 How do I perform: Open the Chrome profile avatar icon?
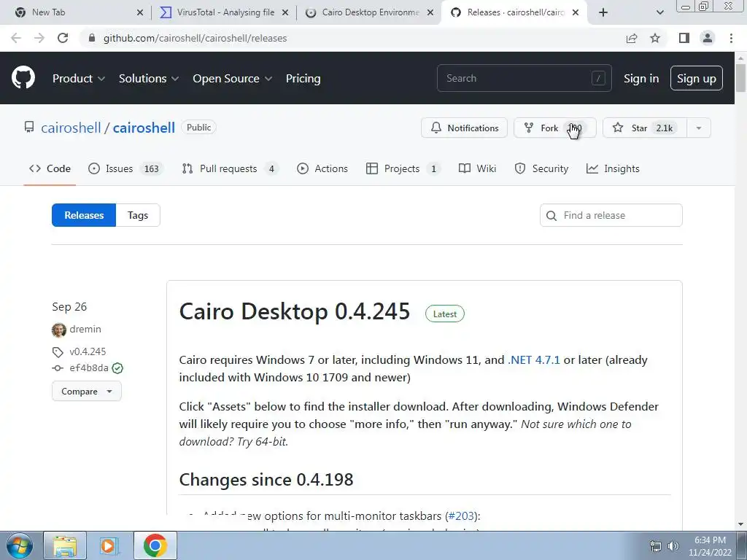[708, 38]
